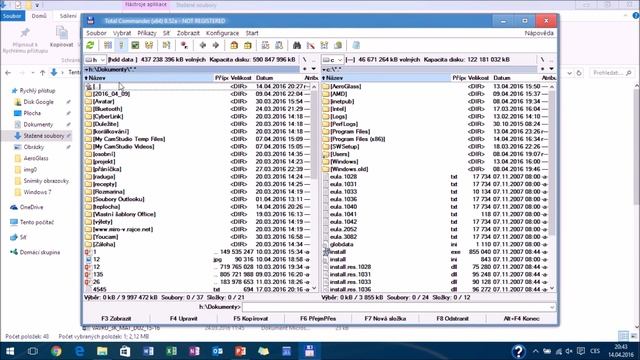Select Stažené soubory in Explorer sidebar
Screen dimensions: 640x360
click(39, 136)
